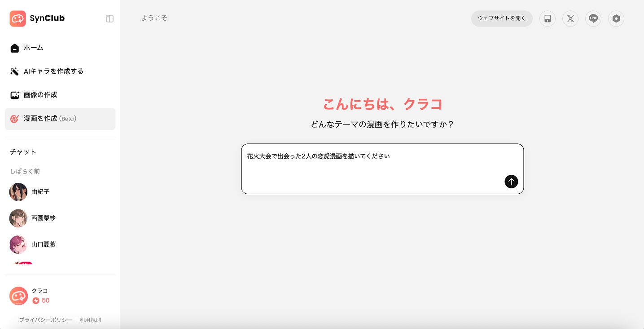Open chat with 山口夏希

[x=60, y=245]
